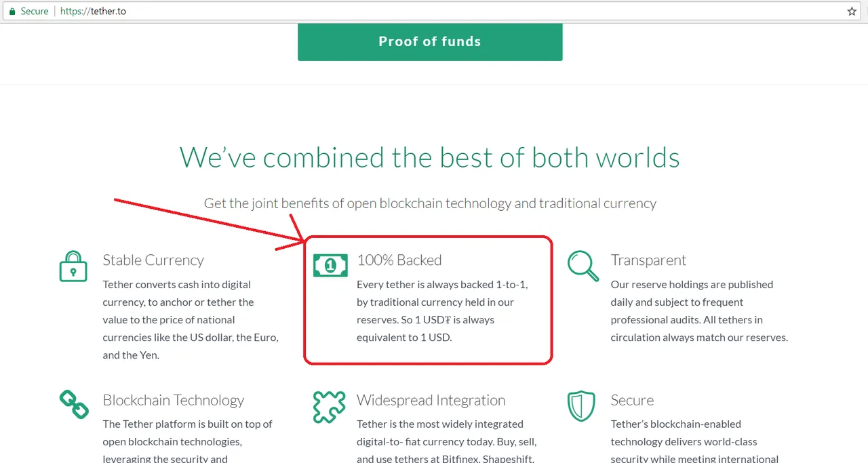Click the Blockchain Technology heading

(174, 401)
